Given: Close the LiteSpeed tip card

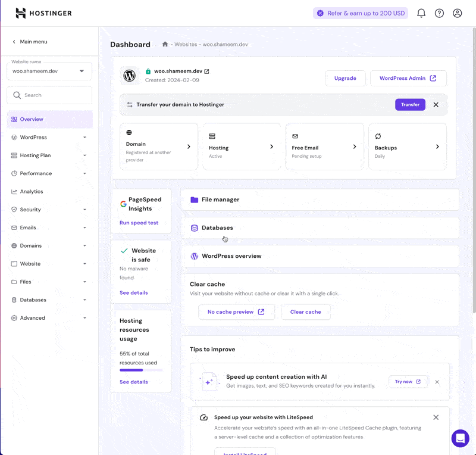Looking at the screenshot, I should click(436, 417).
